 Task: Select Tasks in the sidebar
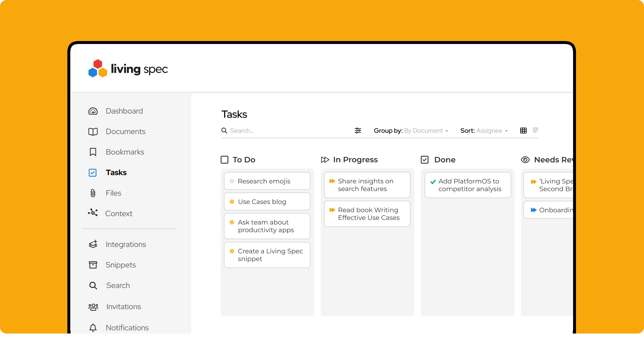click(x=116, y=173)
